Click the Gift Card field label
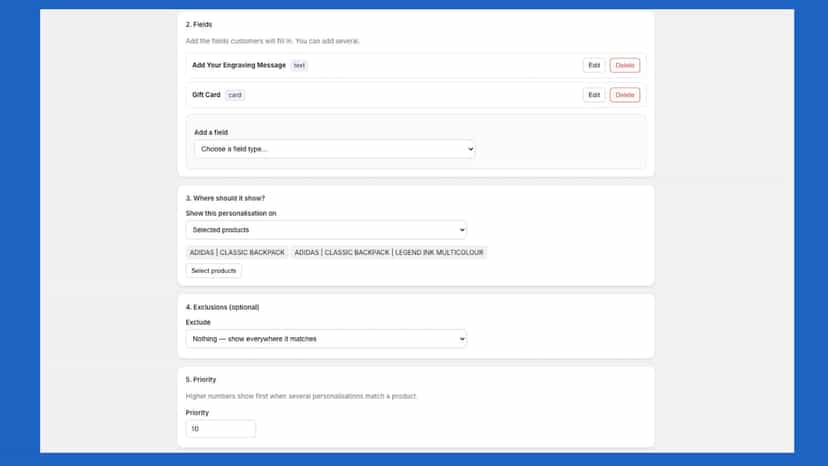The height and width of the screenshot is (466, 828). (x=206, y=95)
